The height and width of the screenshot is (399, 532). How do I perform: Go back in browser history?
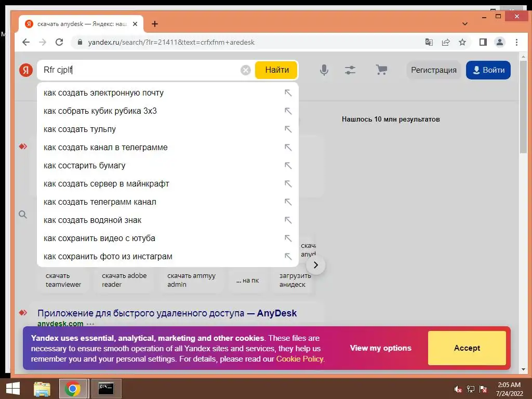(x=26, y=42)
